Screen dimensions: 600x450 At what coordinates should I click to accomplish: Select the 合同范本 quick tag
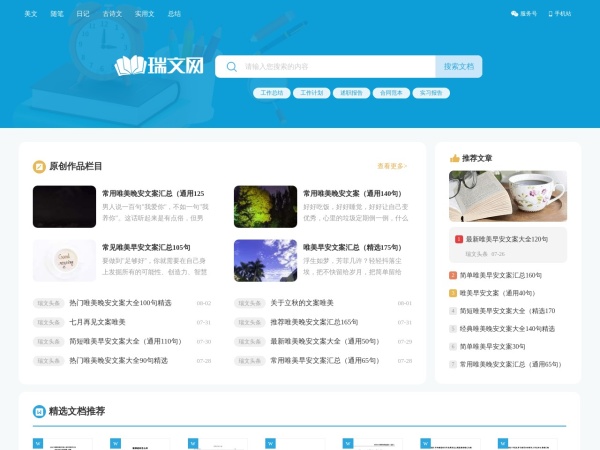391,93
